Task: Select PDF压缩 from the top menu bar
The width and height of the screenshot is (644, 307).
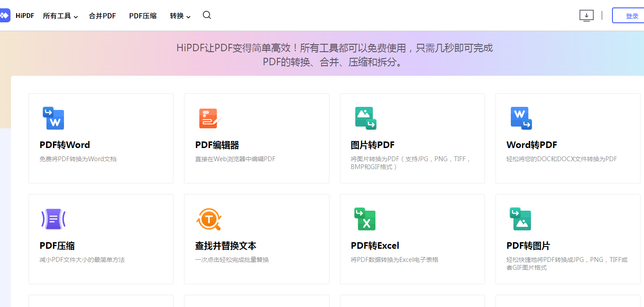Action: [x=142, y=15]
